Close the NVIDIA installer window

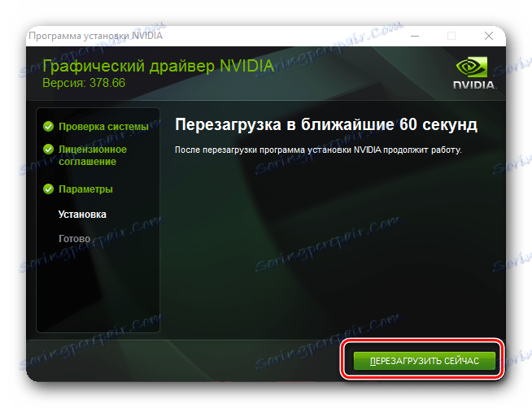click(489, 36)
